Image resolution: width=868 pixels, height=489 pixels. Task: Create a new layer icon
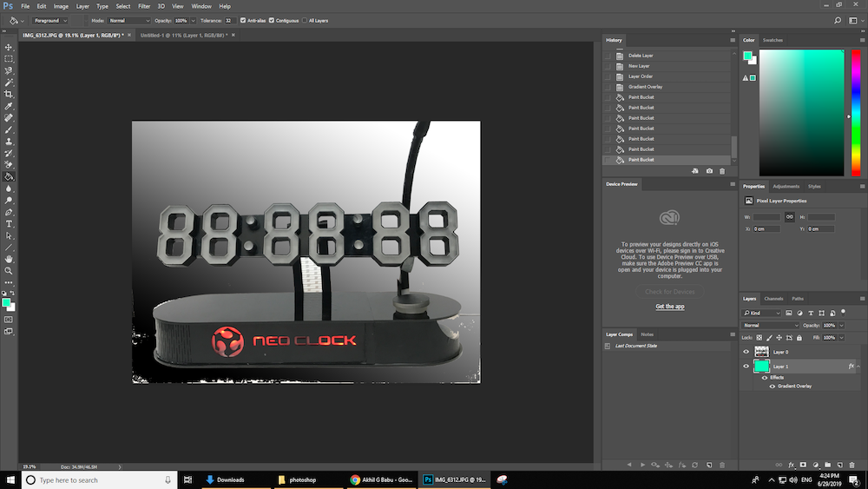coord(839,466)
